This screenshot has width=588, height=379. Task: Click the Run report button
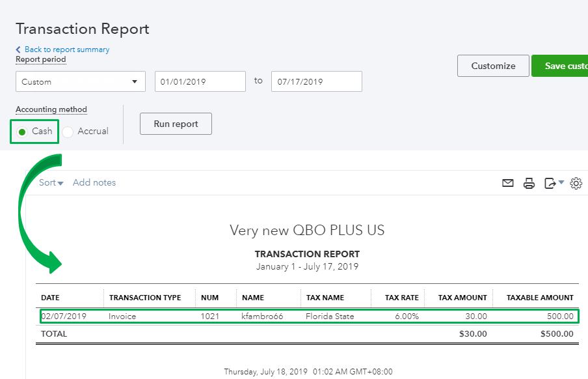click(176, 124)
